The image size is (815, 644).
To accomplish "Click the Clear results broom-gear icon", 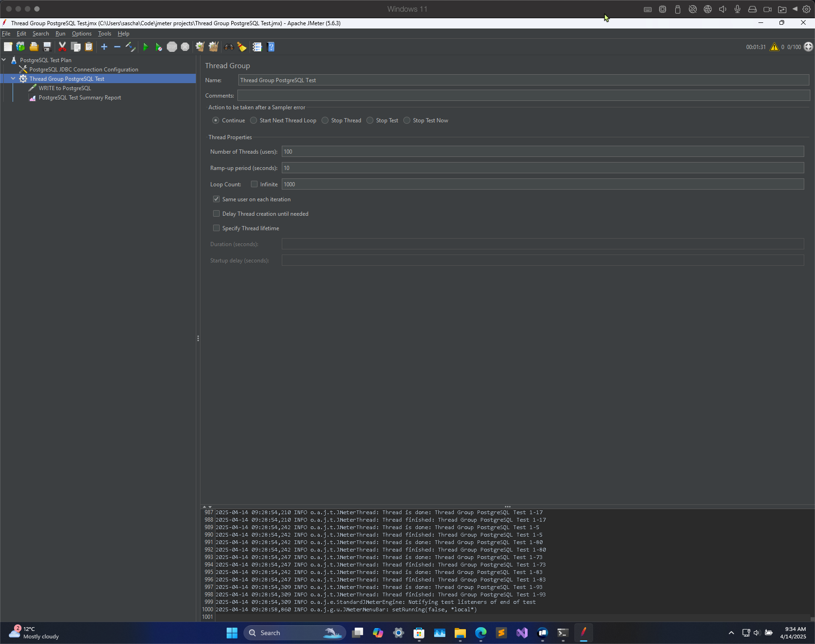I will pyautogui.click(x=200, y=47).
